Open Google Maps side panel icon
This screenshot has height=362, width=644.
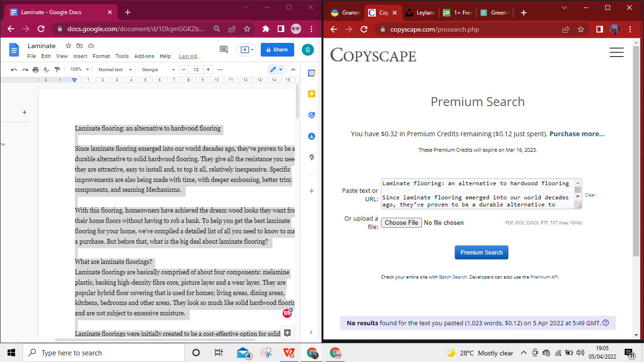[311, 157]
